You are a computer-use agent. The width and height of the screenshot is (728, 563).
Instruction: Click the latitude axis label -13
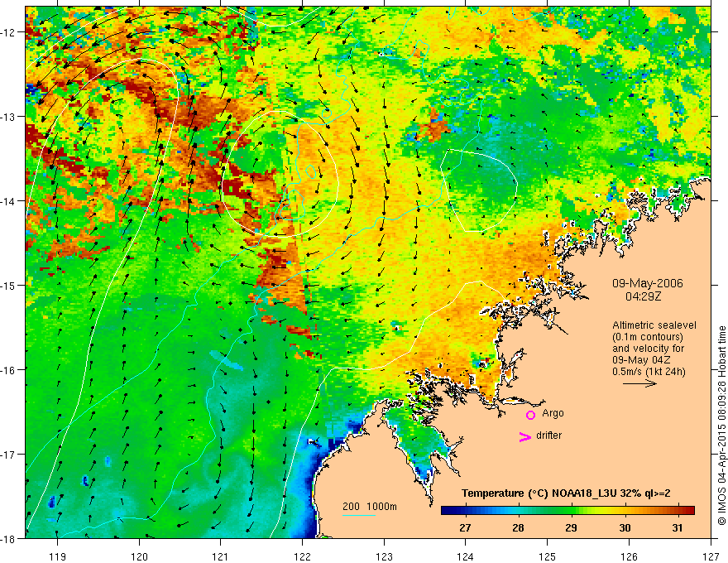[x=8, y=117]
